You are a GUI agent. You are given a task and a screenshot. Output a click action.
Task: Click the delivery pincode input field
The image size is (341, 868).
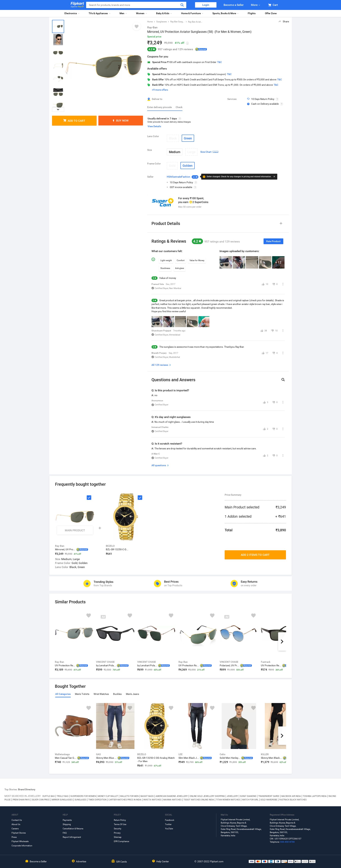click(160, 107)
